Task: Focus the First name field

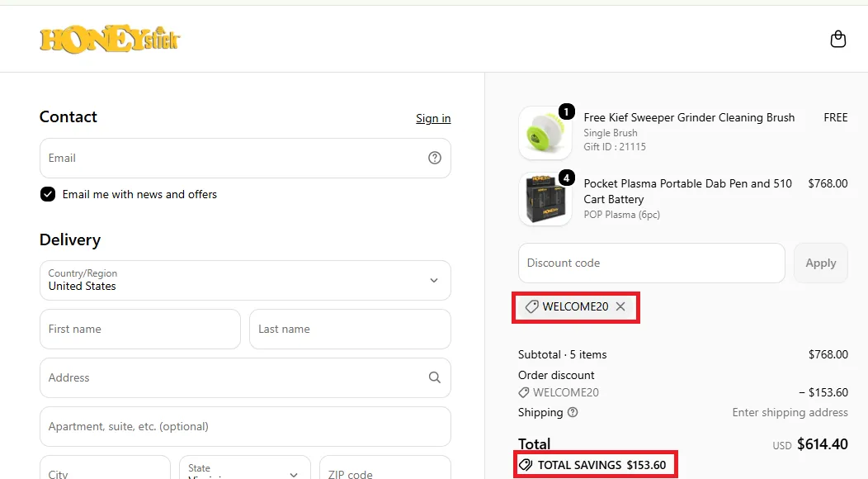Action: tap(140, 329)
